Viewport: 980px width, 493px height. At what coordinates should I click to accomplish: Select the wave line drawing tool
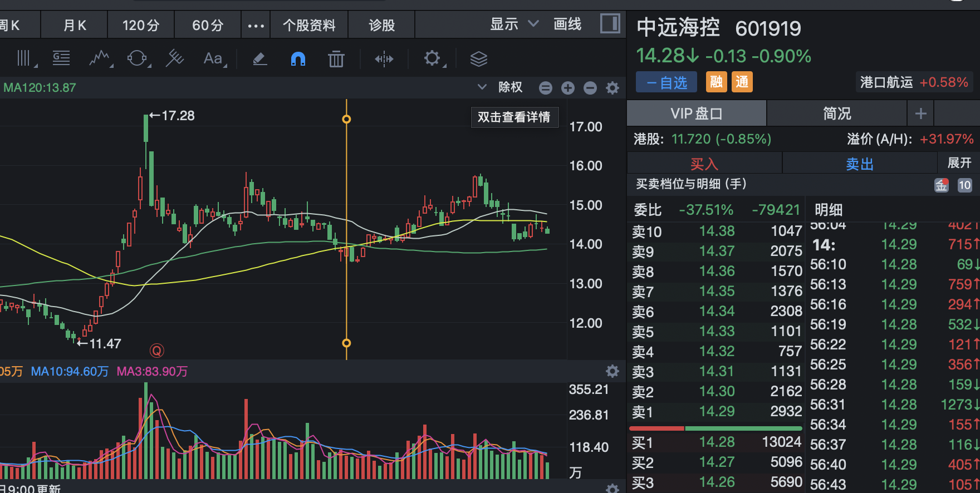pyautogui.click(x=100, y=58)
